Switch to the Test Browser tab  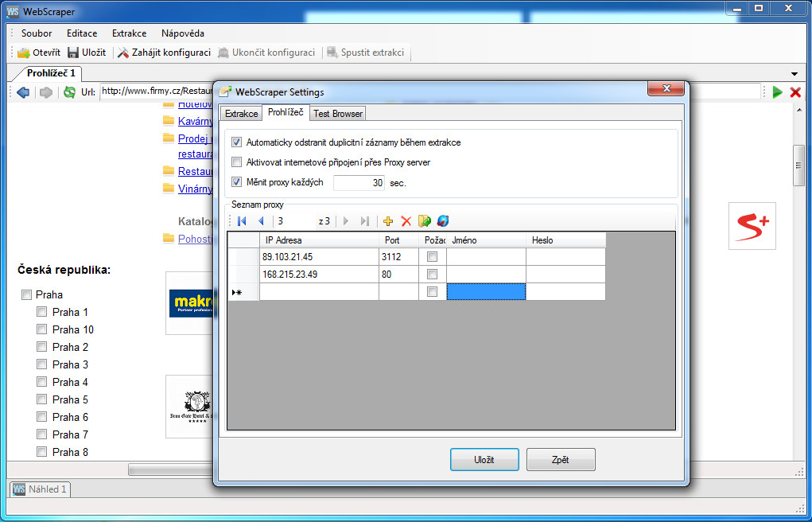[338, 114]
